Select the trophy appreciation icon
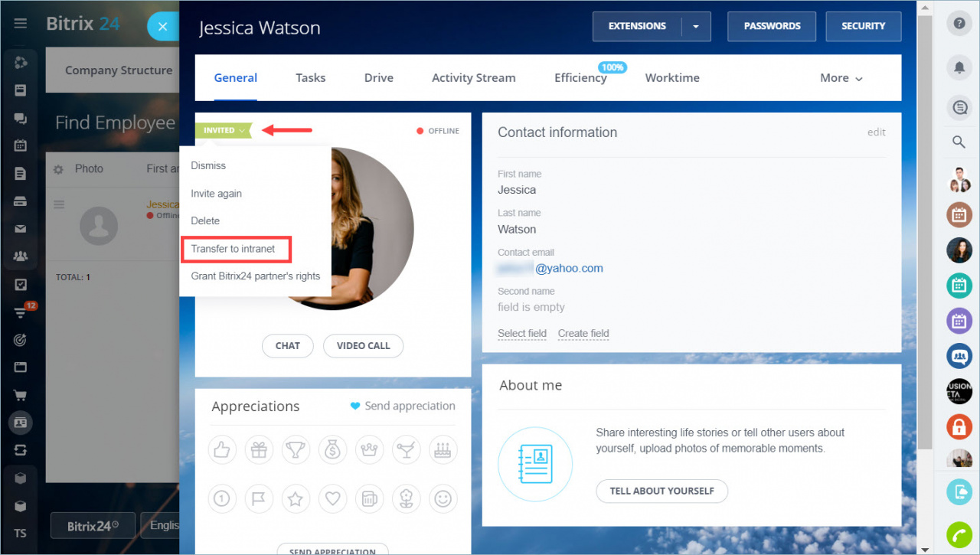Viewport: 980px width, 555px height. [296, 450]
